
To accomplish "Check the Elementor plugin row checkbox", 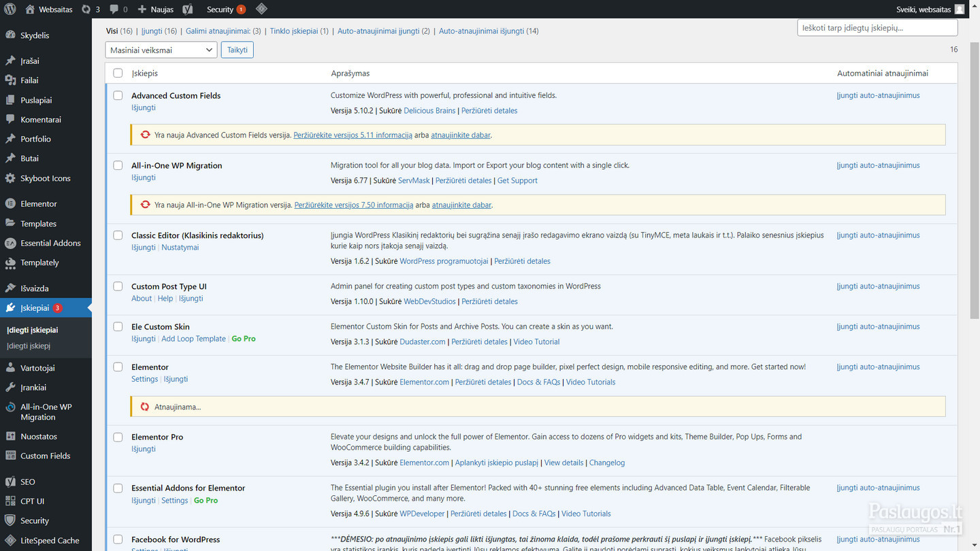I will coord(118,367).
